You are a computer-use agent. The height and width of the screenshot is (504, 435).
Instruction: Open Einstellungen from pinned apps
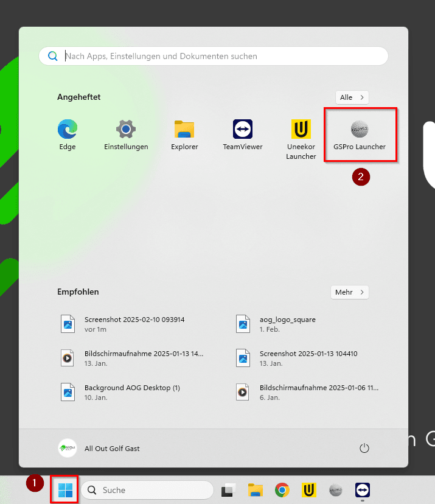pyautogui.click(x=126, y=135)
